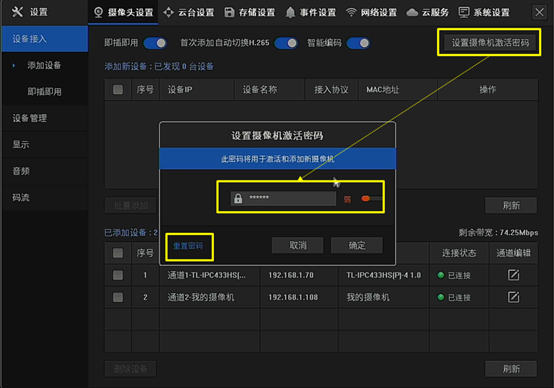Image resolution: width=554 pixels, height=388 pixels.
Task: Edit channel for 192.168.1.108 row
Action: coord(513,297)
